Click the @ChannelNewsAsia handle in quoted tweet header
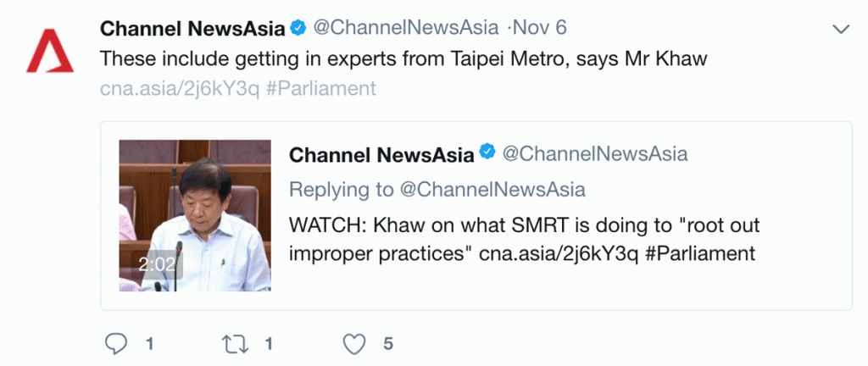 (595, 154)
